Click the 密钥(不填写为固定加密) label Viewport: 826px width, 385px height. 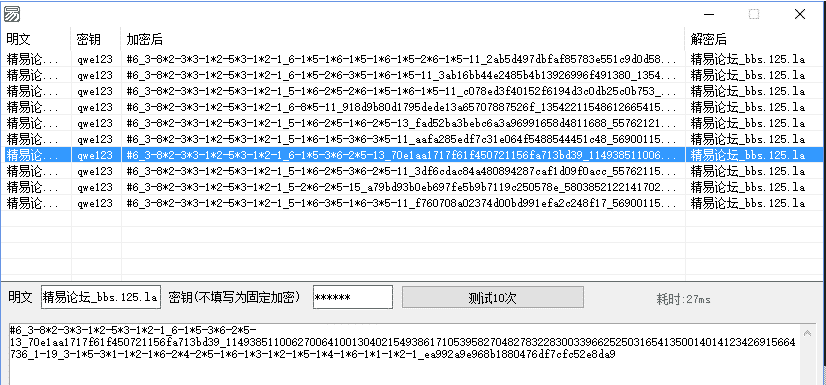pos(234,297)
